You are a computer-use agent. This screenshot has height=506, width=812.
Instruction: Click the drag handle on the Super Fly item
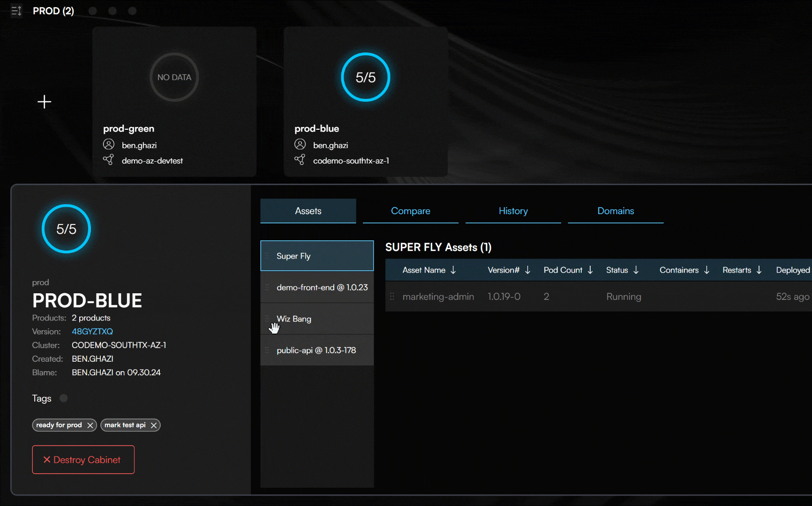(267, 256)
